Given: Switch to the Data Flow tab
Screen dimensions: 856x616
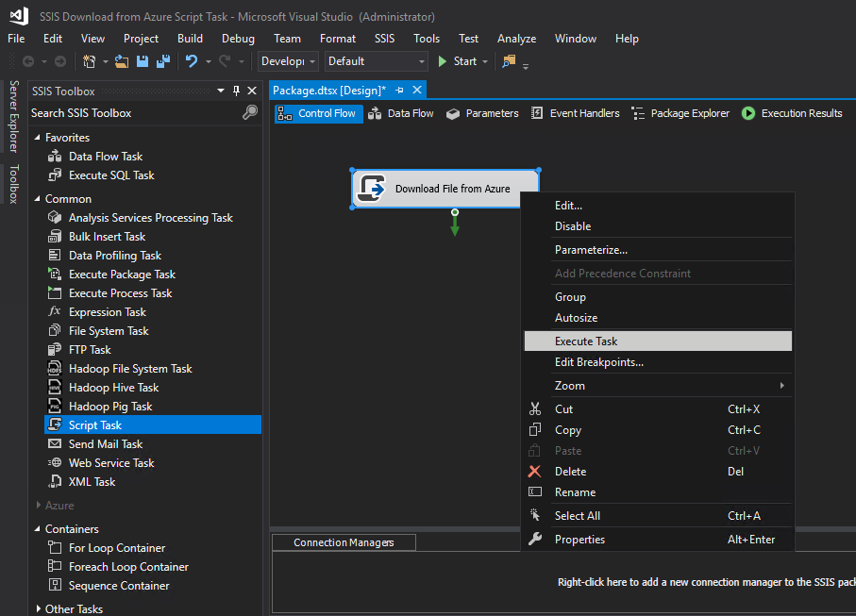Looking at the screenshot, I should coord(401,113).
